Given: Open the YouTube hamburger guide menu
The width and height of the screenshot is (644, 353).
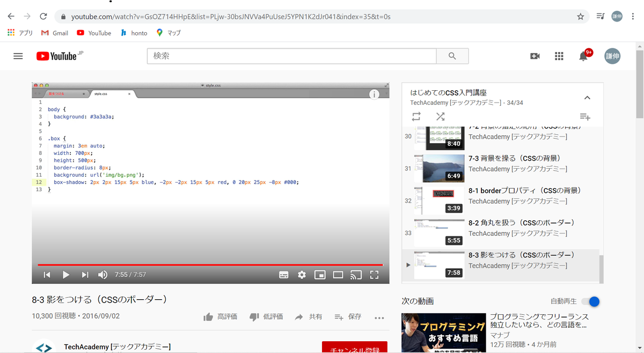Looking at the screenshot, I should [18, 56].
